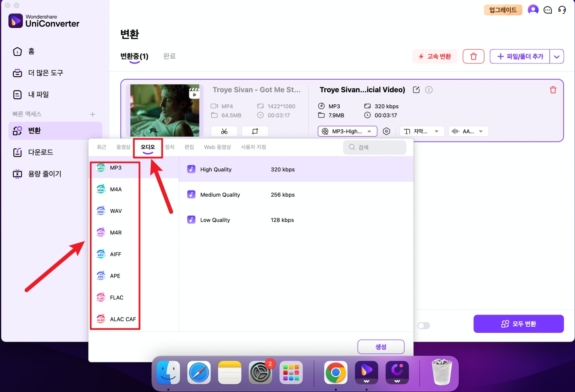This screenshot has height=392, width=575.
Task: Open the purple Wondershare app beside Trash
Action: click(x=397, y=372)
